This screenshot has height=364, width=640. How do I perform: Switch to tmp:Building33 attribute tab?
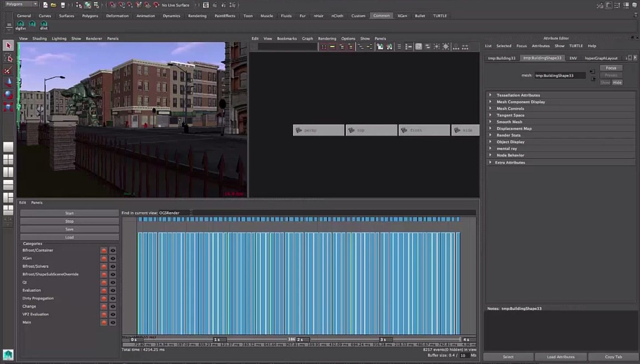502,58
